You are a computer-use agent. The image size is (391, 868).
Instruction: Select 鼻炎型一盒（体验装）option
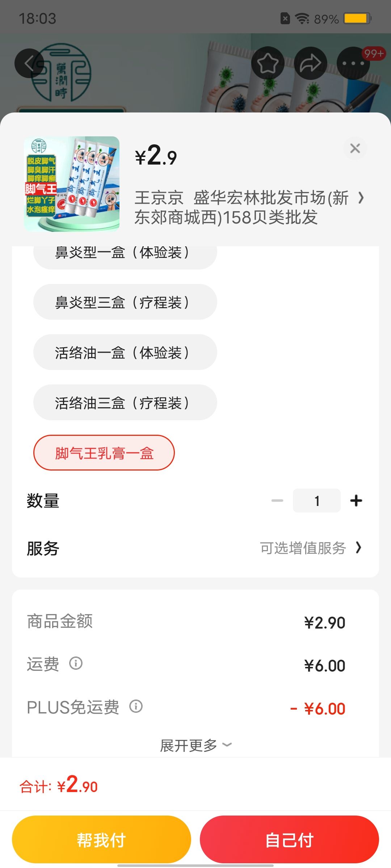[125, 255]
